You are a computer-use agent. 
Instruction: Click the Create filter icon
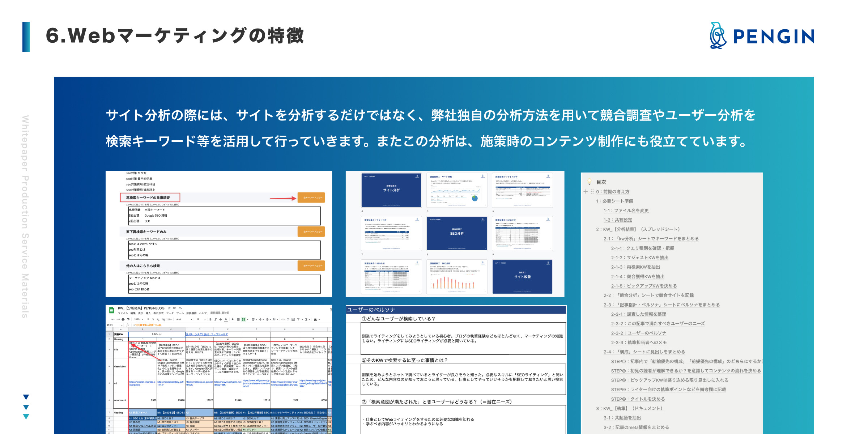pyautogui.click(x=299, y=319)
